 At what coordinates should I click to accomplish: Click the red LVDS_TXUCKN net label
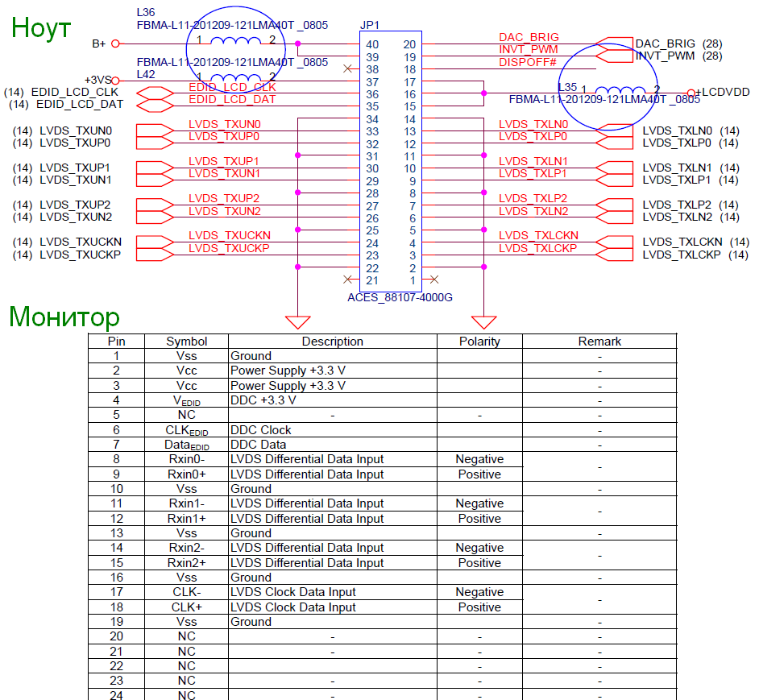click(230, 235)
